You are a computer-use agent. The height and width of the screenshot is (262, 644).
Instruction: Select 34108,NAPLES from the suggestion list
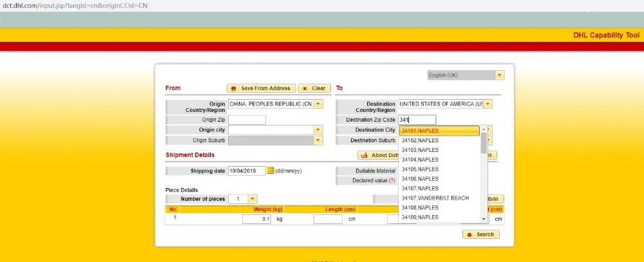[439, 207]
